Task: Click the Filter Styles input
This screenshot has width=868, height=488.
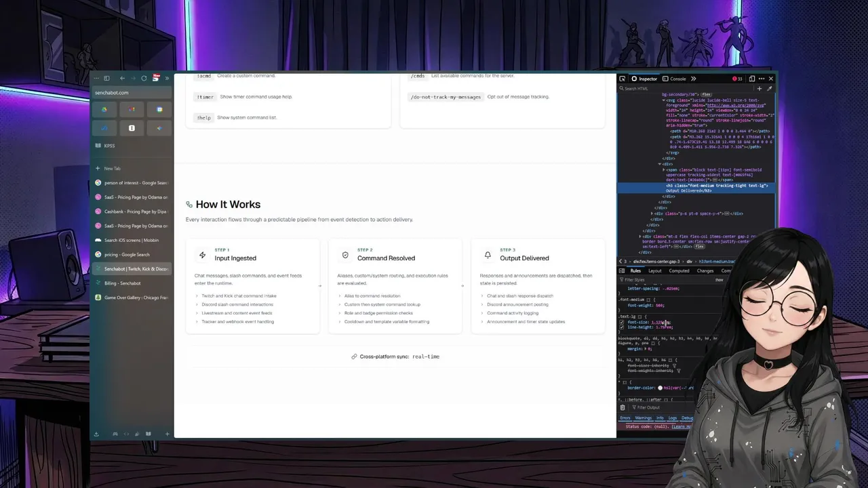Action: pyautogui.click(x=665, y=279)
